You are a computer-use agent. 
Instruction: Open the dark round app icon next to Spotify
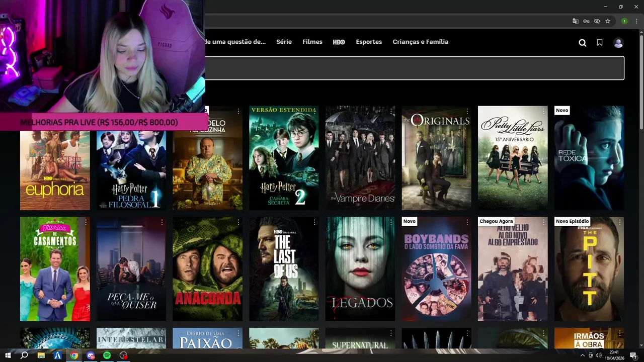coord(123,355)
